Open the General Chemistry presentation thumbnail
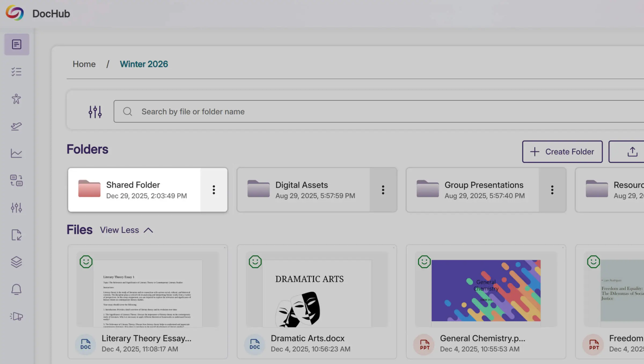The height and width of the screenshot is (364, 644). coord(486,290)
